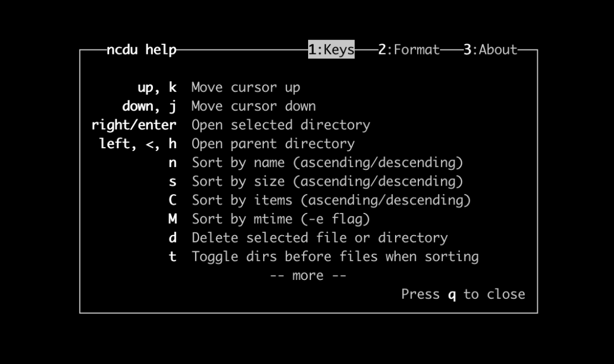Select the d delete entry
614x364 pixels.
172,237
